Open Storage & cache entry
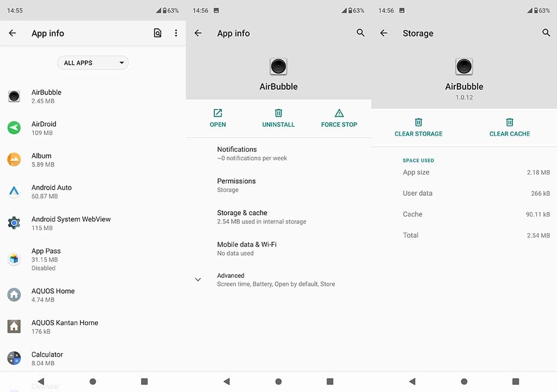This screenshot has width=557, height=392. 278,217
